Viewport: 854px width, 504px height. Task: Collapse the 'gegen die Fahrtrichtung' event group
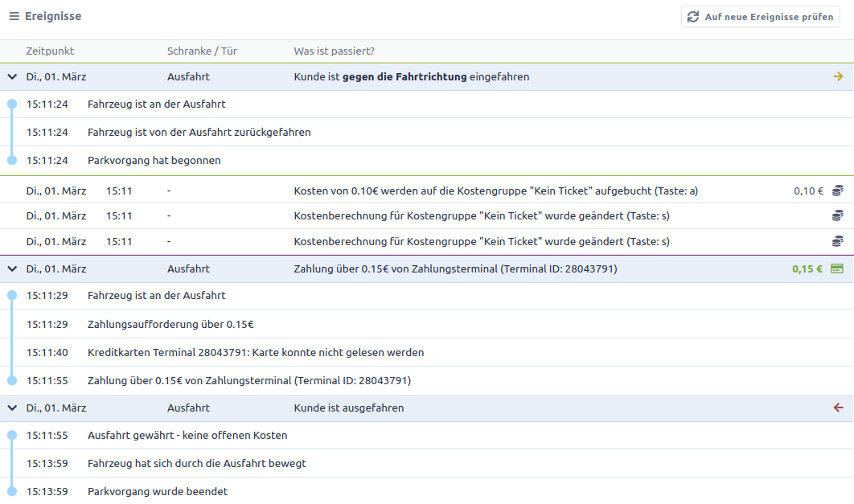pyautogui.click(x=12, y=77)
